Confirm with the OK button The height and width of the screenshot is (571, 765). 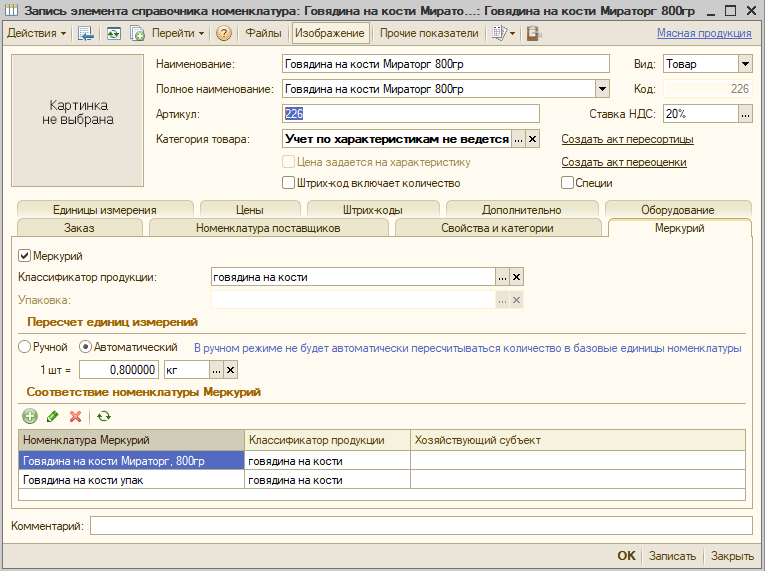(626, 556)
